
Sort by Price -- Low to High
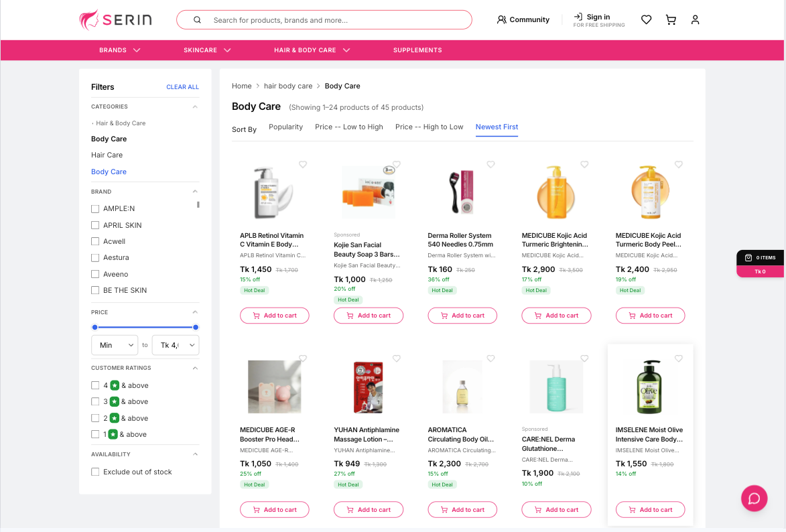[349, 127]
